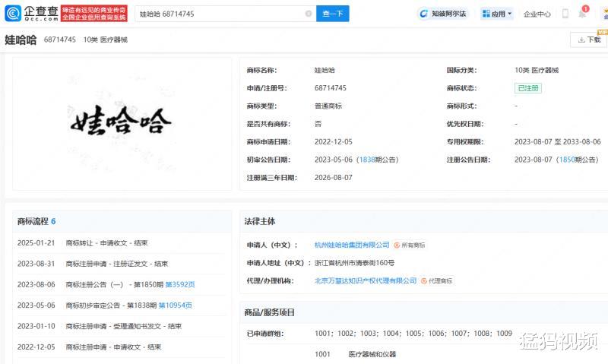Image resolution: width=608 pixels, height=364 pixels.
Task: Expand the 应用 dropdown menu
Action: coord(497,14)
